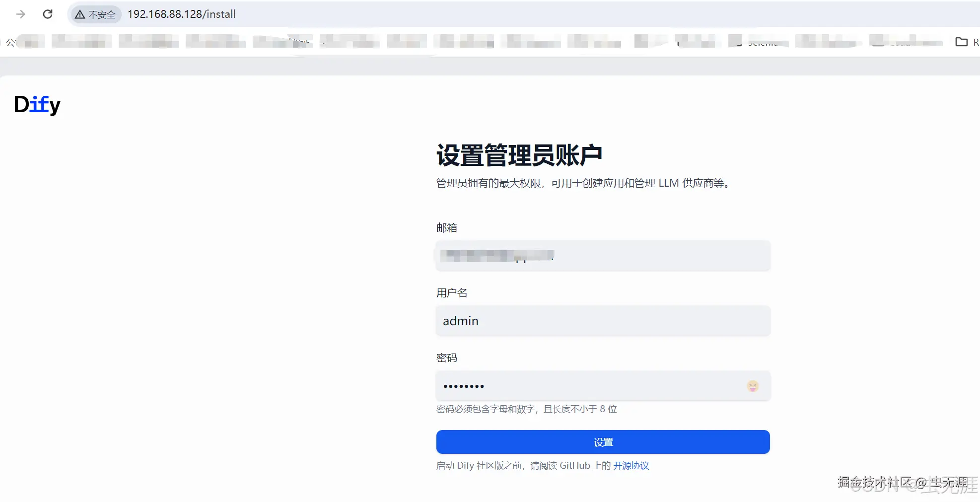The image size is (980, 502).
Task: Open the 开源协议 GitHub link
Action: [x=630, y=466]
